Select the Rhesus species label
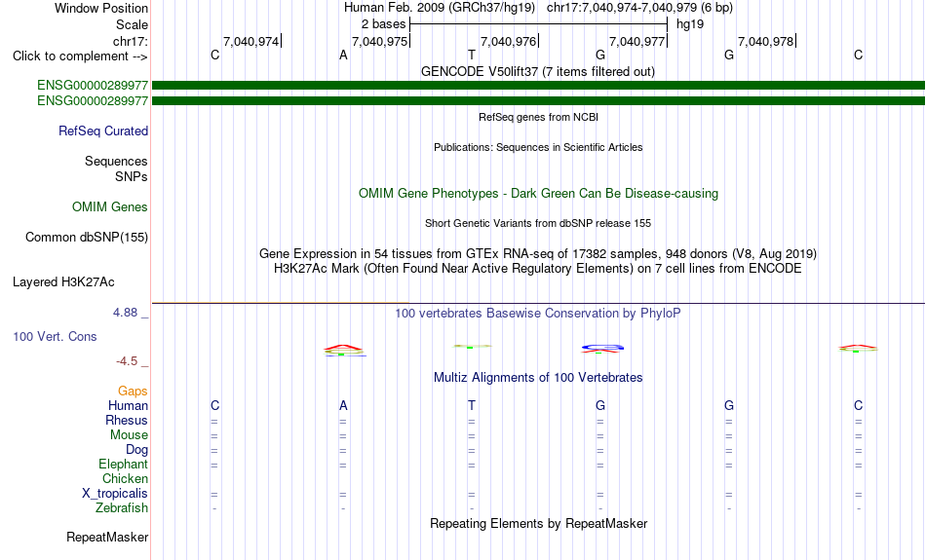 pyautogui.click(x=127, y=420)
